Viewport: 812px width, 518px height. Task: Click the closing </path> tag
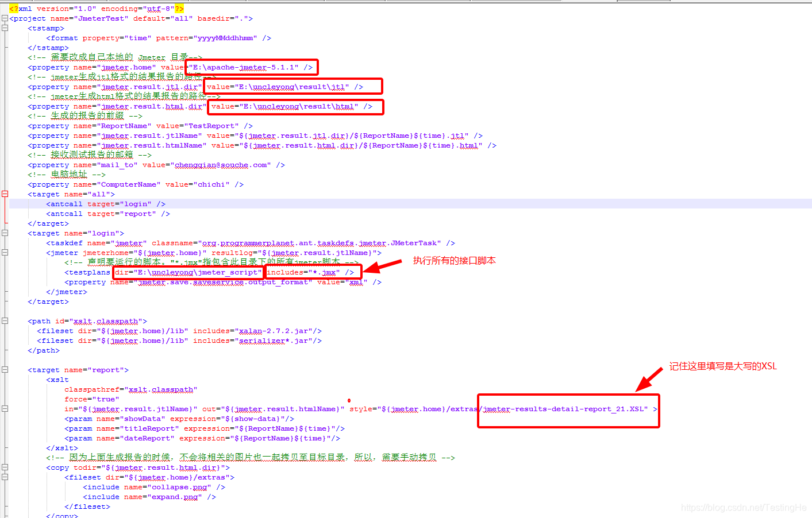click(44, 350)
